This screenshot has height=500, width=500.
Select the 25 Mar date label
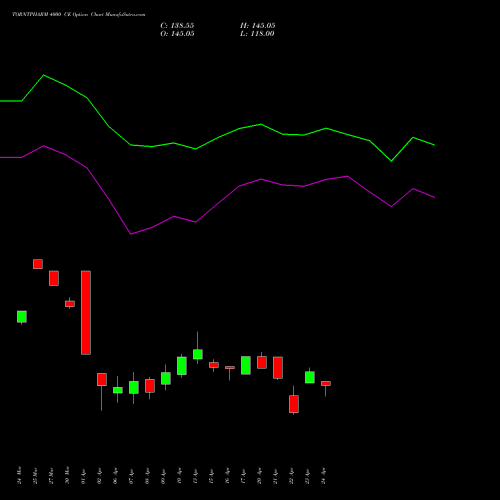pyautogui.click(x=35, y=475)
